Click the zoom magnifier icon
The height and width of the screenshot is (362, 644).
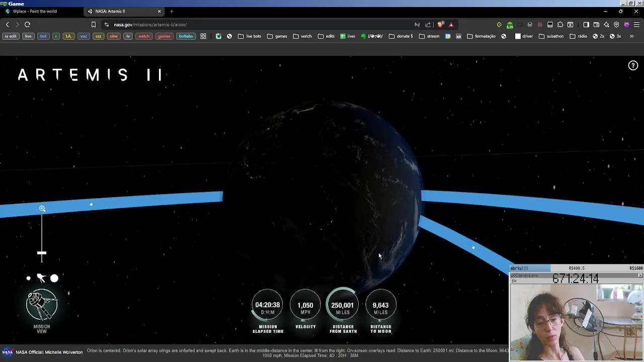click(x=42, y=208)
